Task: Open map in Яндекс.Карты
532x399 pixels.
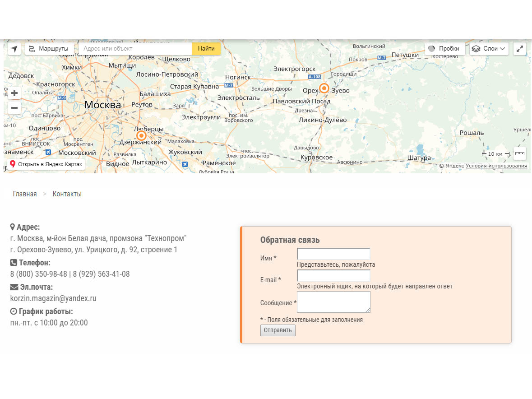Action: [x=46, y=164]
